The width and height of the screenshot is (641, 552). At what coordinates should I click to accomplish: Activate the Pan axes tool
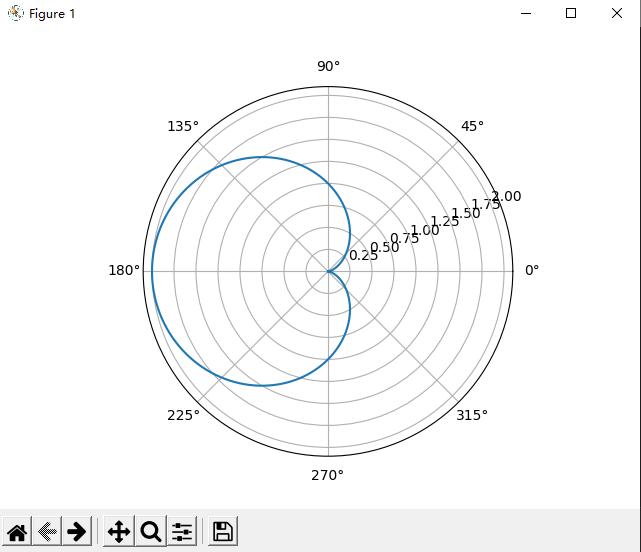coord(119,532)
